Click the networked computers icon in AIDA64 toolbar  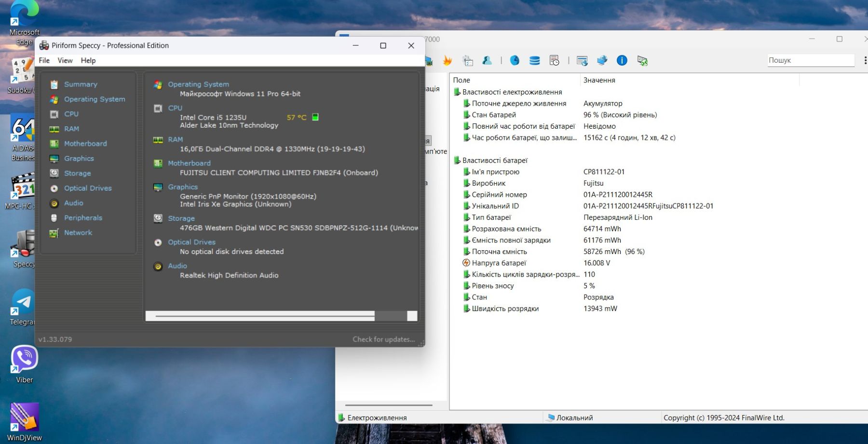coord(602,60)
